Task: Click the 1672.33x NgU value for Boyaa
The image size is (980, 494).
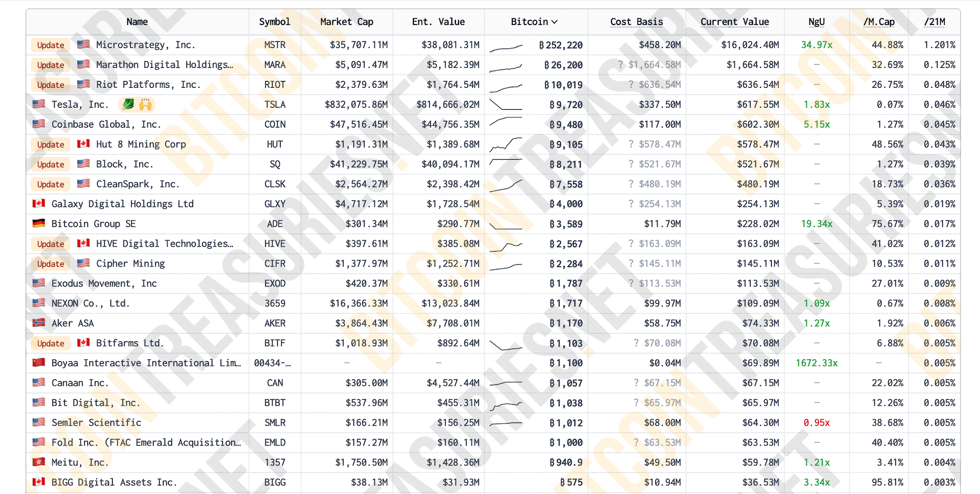Action: pyautogui.click(x=817, y=363)
